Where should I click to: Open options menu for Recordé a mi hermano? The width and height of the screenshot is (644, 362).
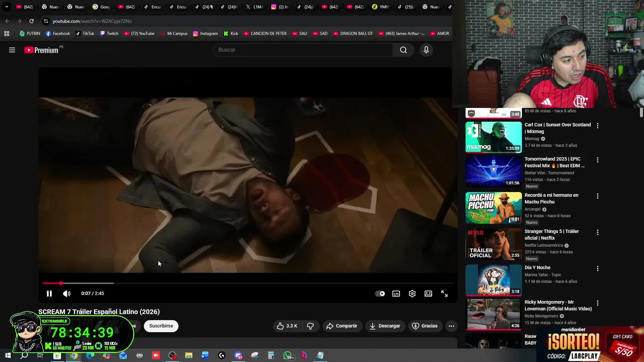click(x=598, y=196)
